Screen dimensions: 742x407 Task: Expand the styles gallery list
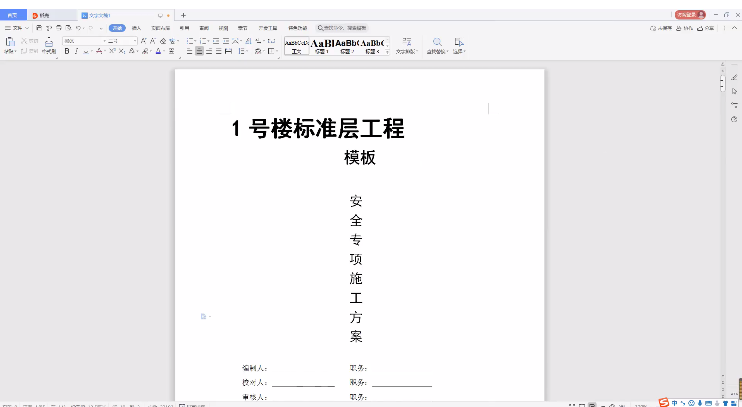[388, 53]
